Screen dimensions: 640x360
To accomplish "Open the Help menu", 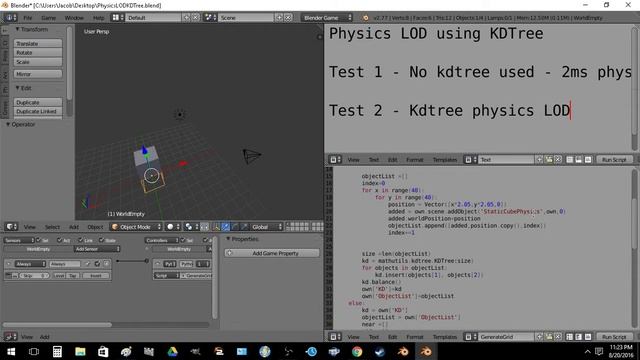I will pyautogui.click(x=98, y=18).
